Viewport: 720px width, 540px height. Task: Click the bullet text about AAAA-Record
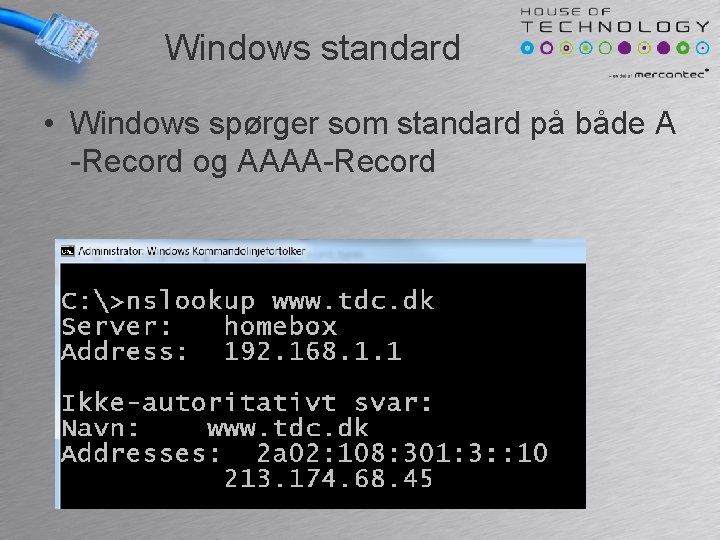click(x=372, y=143)
